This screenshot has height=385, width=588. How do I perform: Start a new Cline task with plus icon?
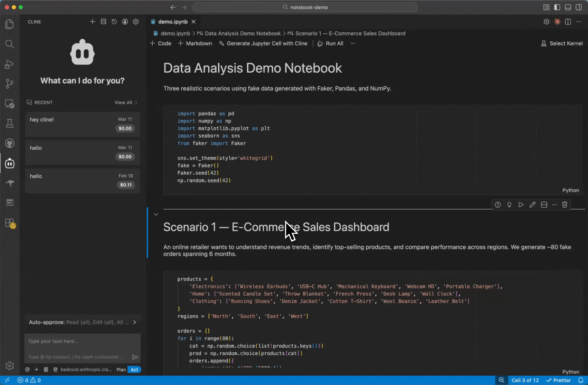(92, 22)
